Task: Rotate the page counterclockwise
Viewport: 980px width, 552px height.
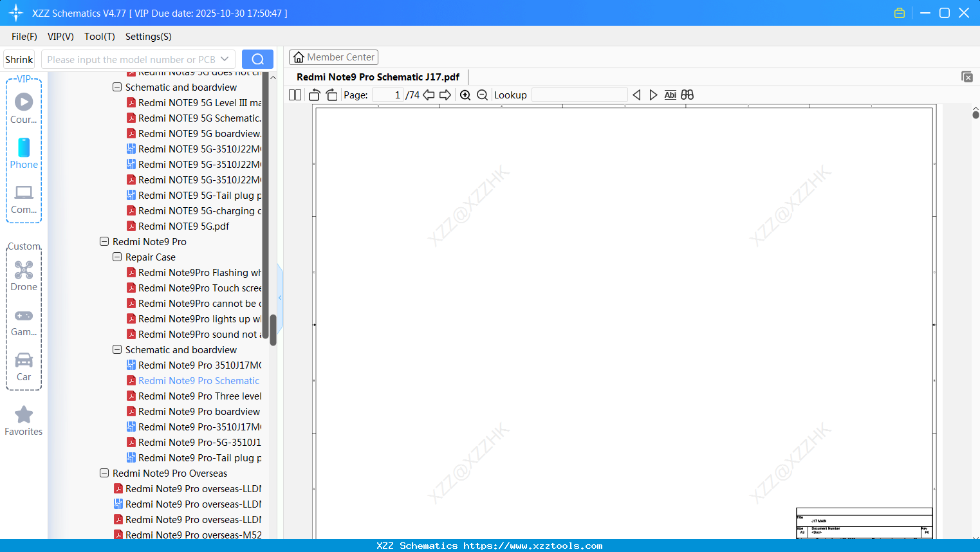Action: pyautogui.click(x=315, y=95)
